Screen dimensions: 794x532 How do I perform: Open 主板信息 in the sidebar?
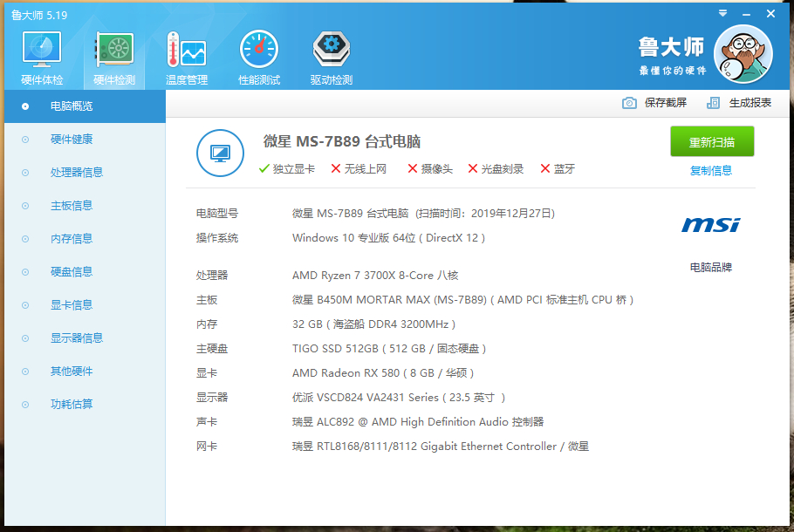coord(86,206)
